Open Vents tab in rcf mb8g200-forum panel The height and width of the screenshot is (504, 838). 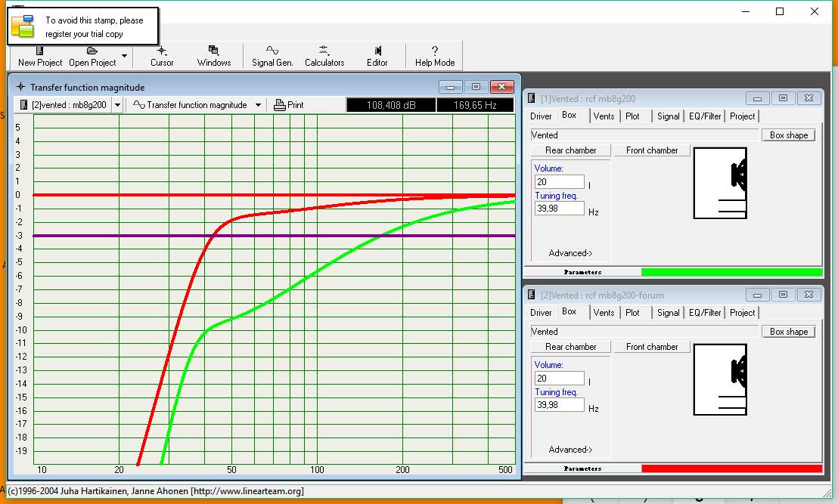point(604,313)
